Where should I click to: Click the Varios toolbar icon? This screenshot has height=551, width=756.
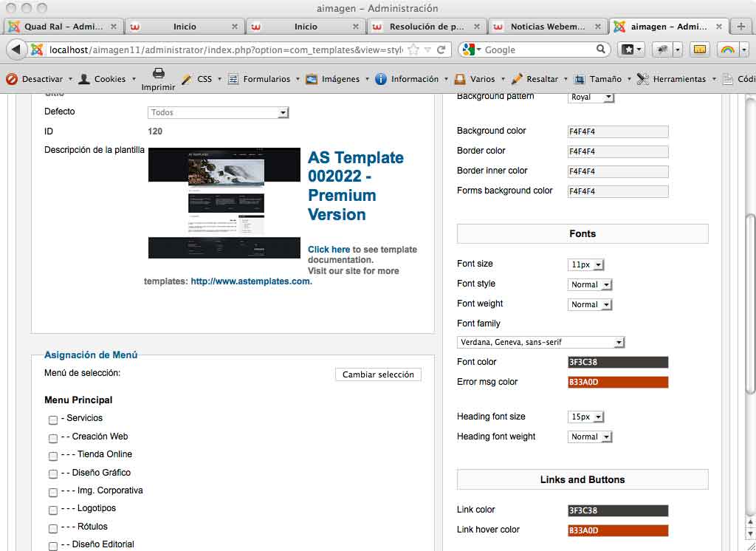click(460, 79)
